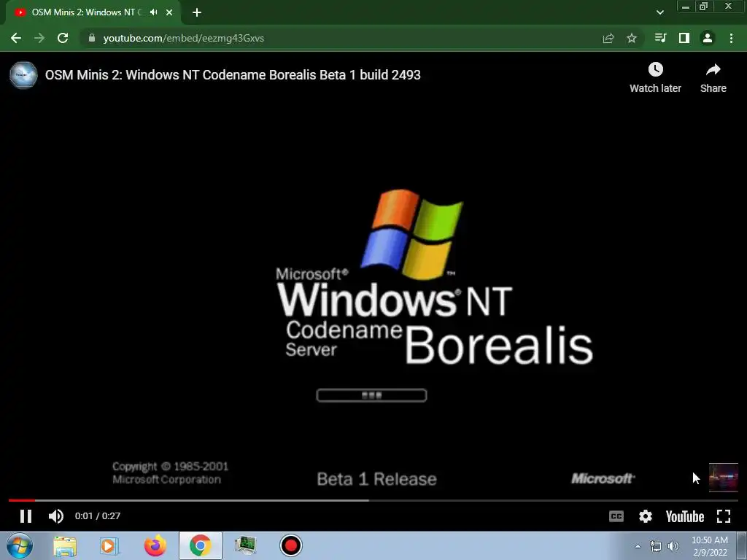Open the video on YouTube via logo

point(684,516)
